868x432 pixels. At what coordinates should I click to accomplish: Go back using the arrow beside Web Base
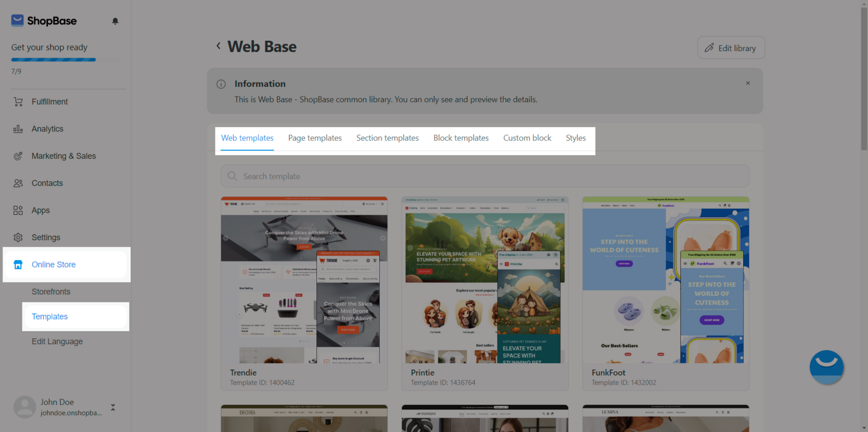tap(218, 46)
